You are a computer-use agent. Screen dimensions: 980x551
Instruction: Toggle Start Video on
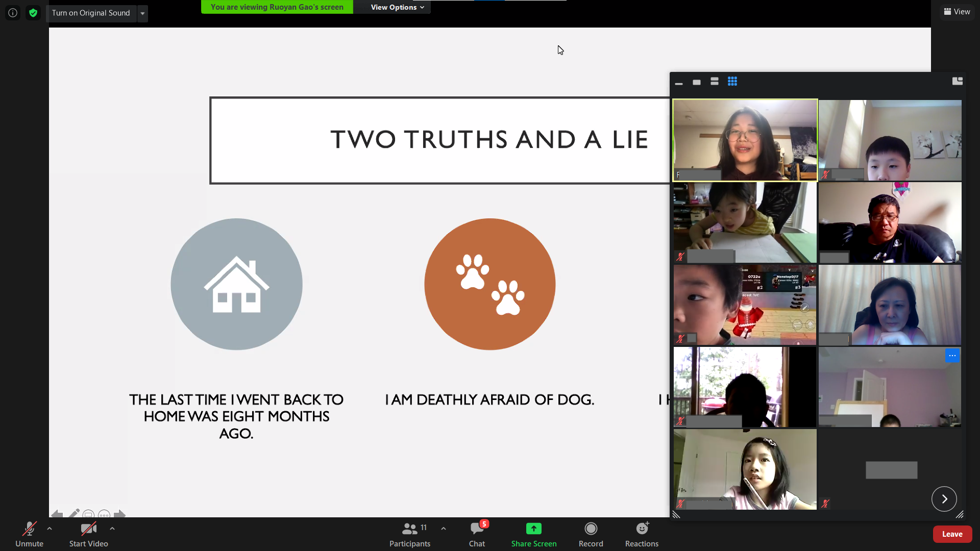click(x=88, y=534)
